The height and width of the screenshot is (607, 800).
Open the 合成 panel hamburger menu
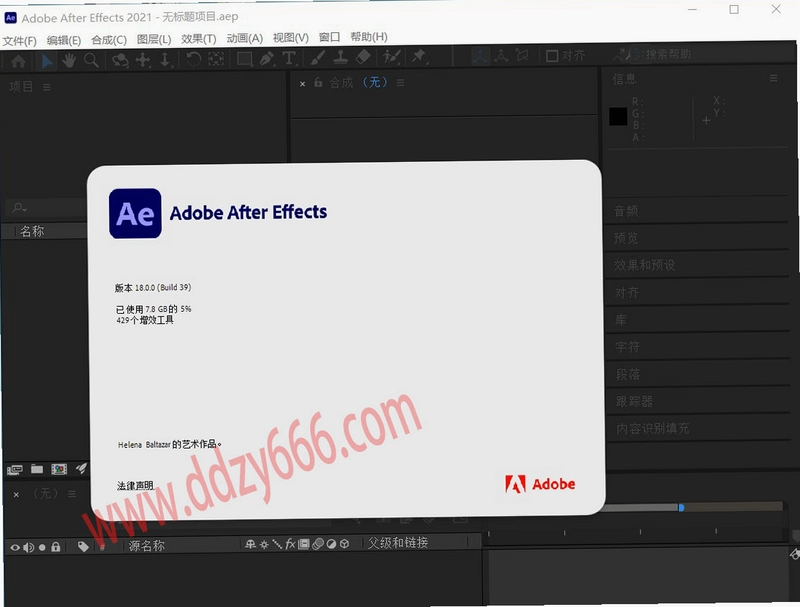401,83
